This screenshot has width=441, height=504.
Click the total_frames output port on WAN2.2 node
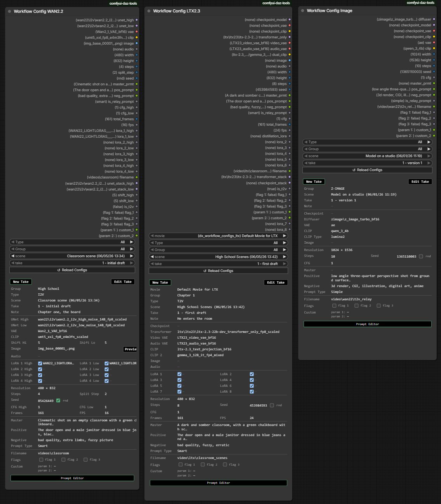point(137,119)
